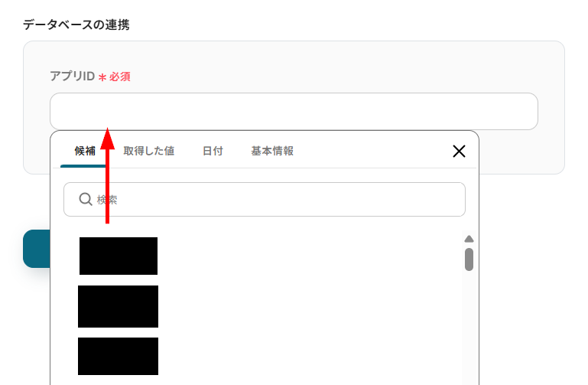Click the candidate list scrollbar thumb
The image size is (588, 385).
point(469,259)
